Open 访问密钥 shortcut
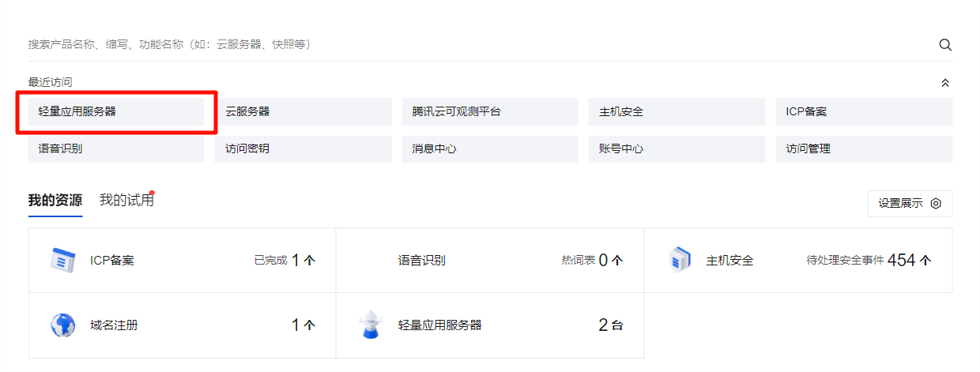Viewport: 980px width, 372px height. [303, 148]
